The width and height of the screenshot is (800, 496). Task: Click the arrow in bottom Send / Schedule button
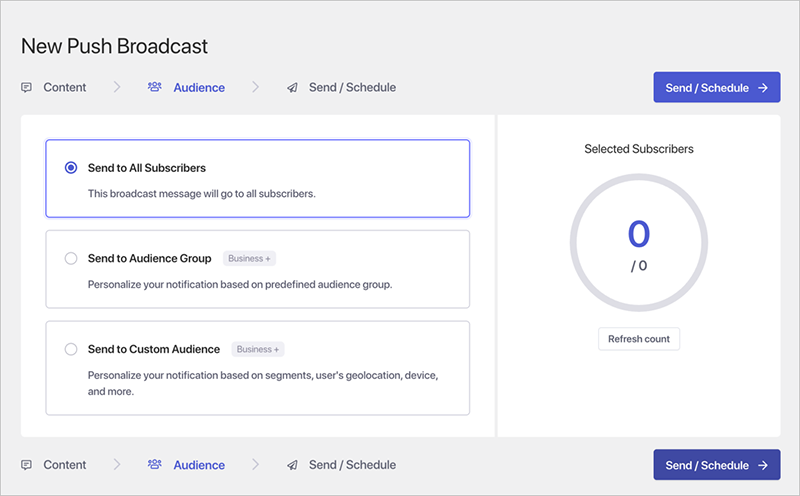763,465
